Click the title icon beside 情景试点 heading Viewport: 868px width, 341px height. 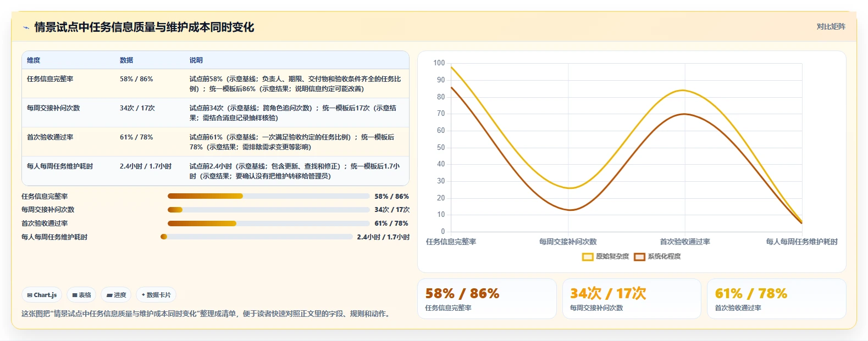click(x=26, y=27)
